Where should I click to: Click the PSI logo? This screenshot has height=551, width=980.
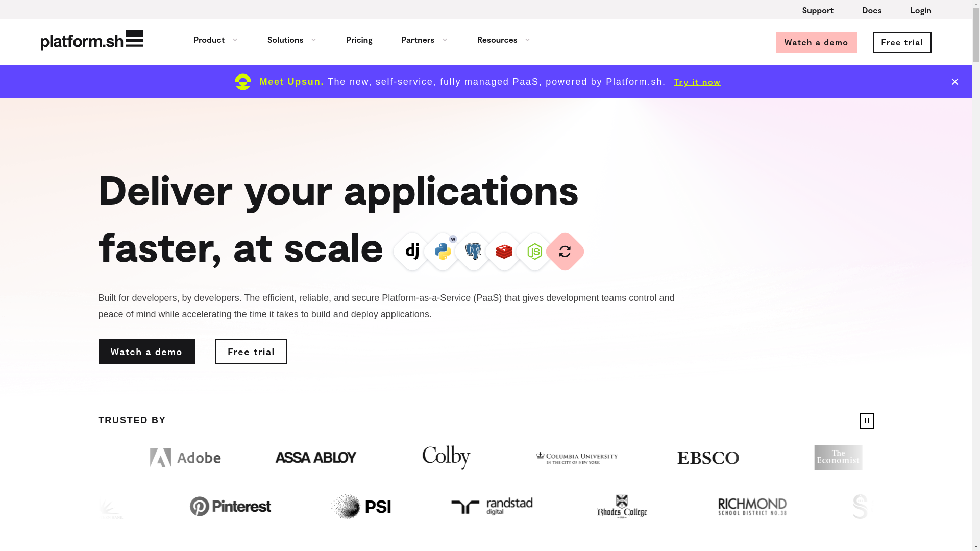point(361,506)
